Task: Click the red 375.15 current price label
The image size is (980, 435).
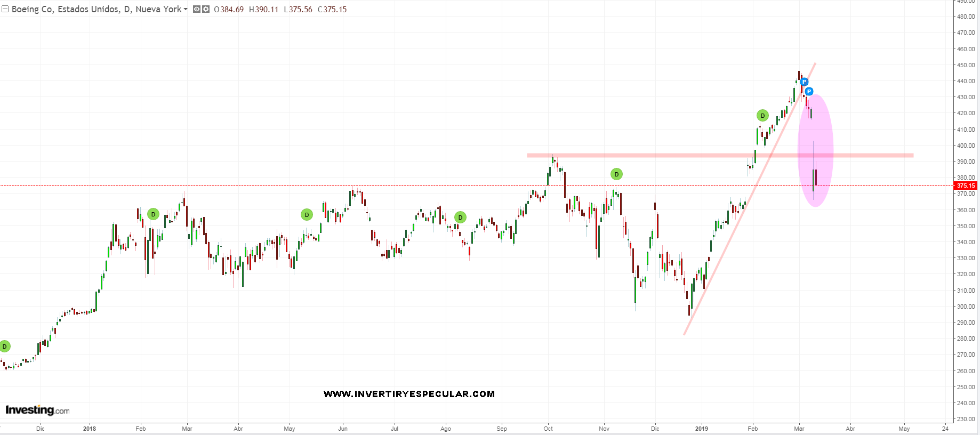Action: [x=965, y=186]
